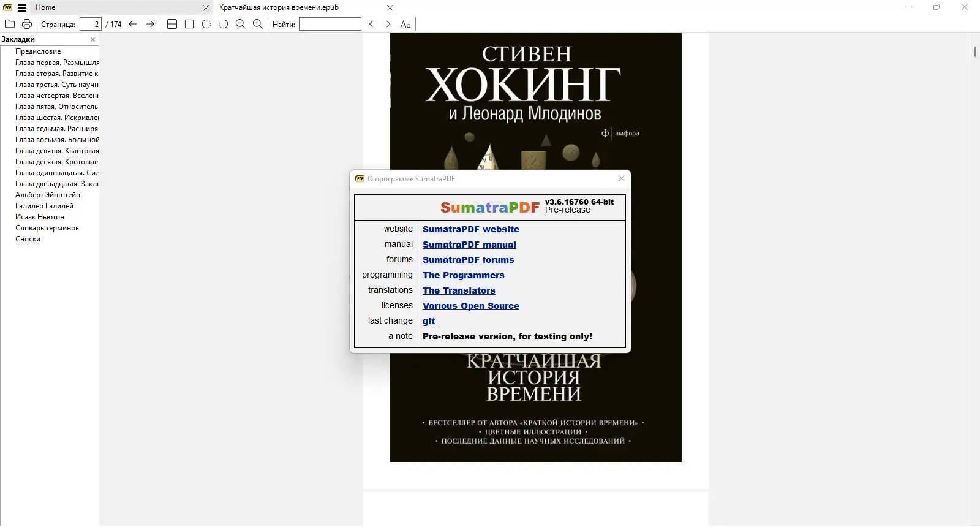Open the git last change link
The width and height of the screenshot is (980, 527).
tap(429, 321)
